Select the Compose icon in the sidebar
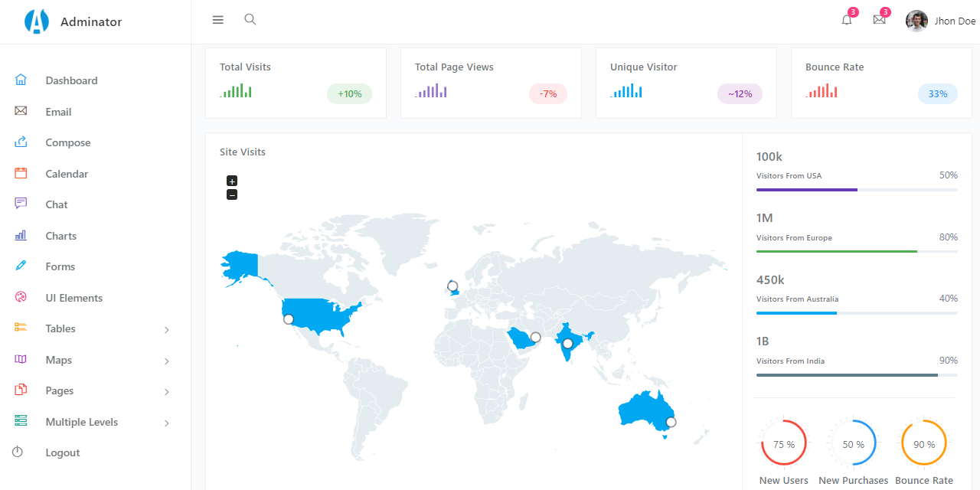 pos(21,142)
